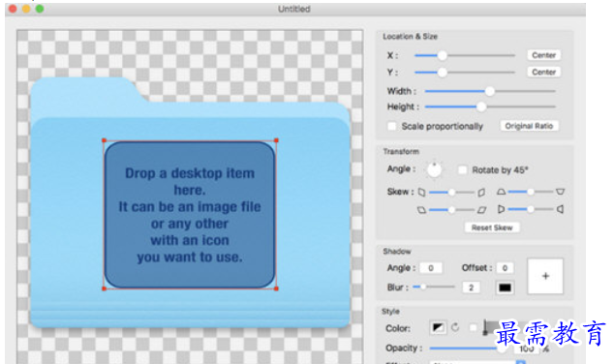Viewport: 614px width, 364px height.
Task: Click the X position slider knob
Action: 442,55
